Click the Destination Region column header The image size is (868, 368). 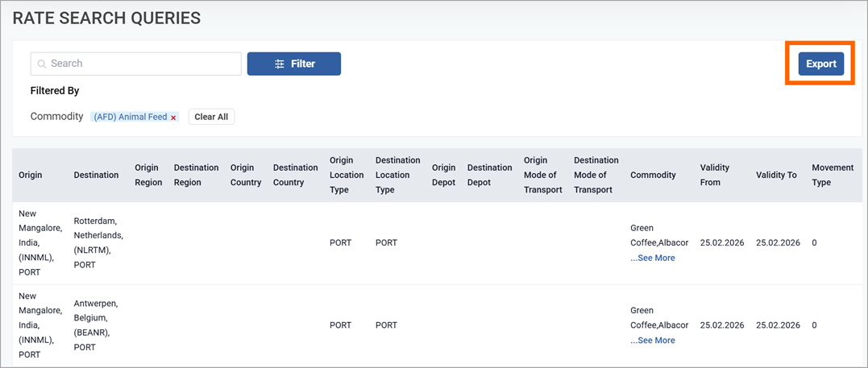click(196, 175)
